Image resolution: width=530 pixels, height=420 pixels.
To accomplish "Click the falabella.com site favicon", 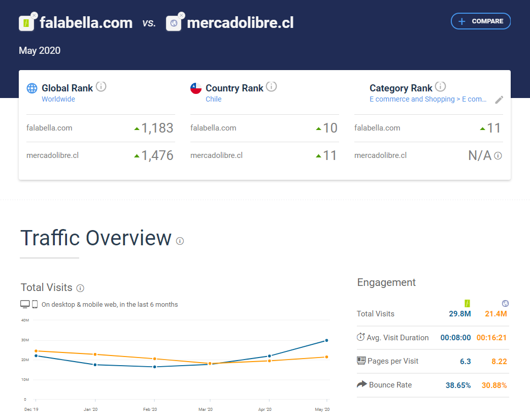I will pos(26,23).
